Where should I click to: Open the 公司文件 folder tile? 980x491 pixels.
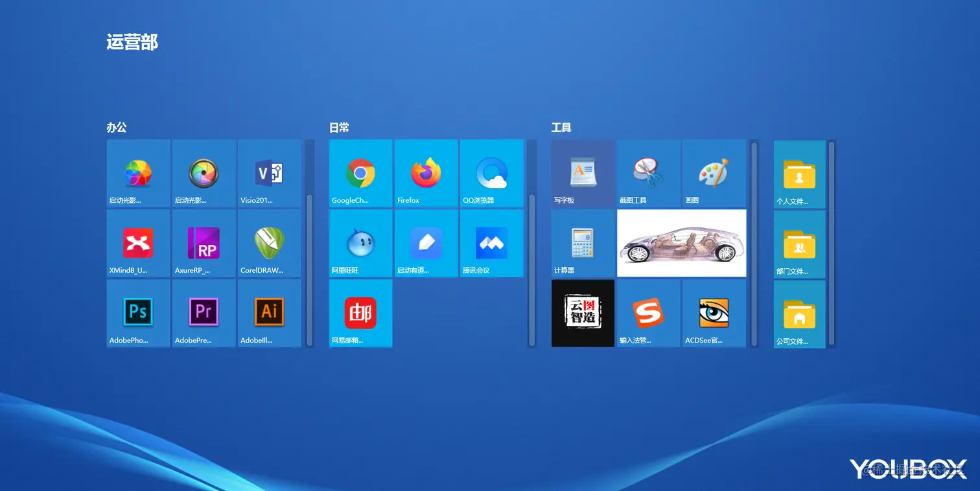(x=800, y=314)
